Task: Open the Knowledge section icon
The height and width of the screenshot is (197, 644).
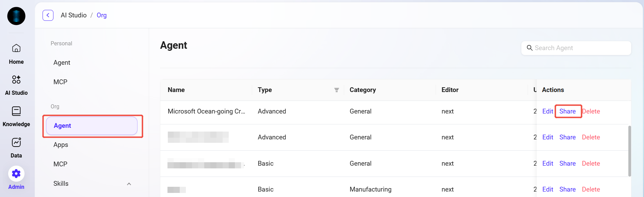Action: point(16,111)
